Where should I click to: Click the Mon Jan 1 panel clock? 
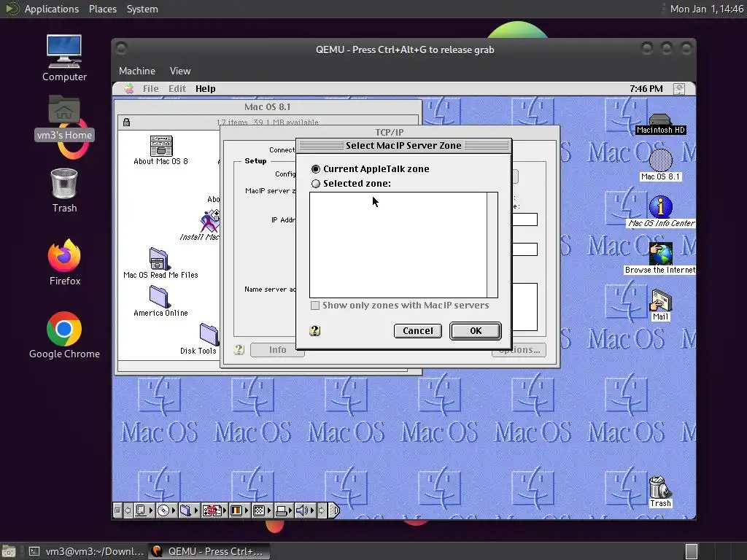pos(706,9)
